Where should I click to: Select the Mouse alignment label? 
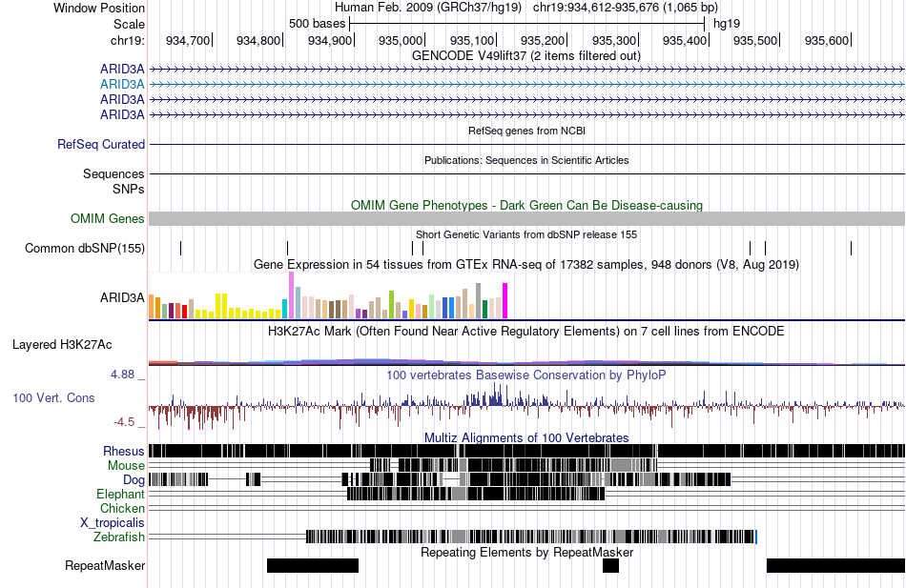126,466
